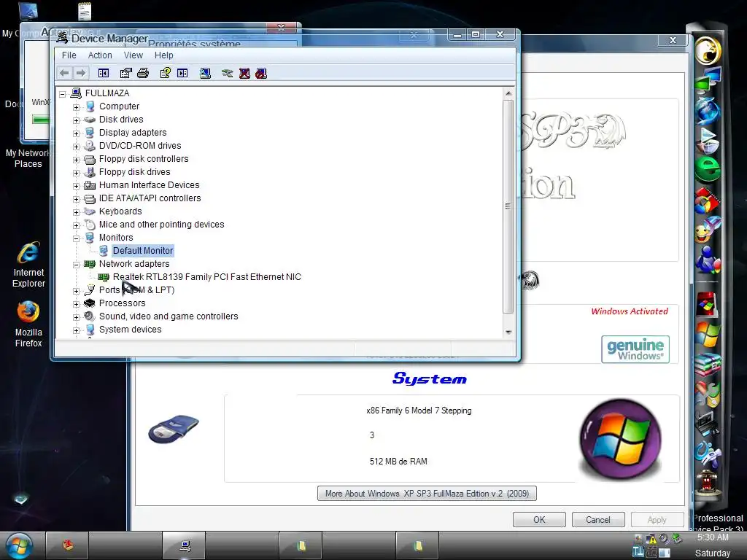Select Mice and other pointing devices
Screen dimensions: 747x560
(161, 225)
